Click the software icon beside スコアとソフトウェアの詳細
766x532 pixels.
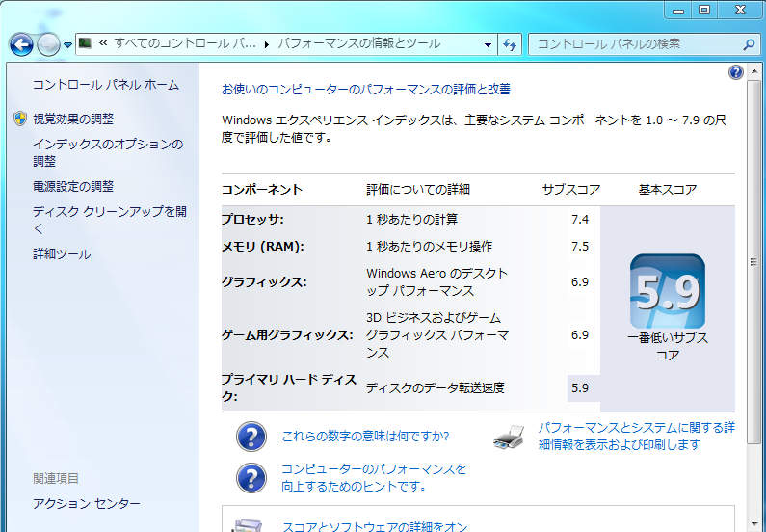[x=249, y=525]
